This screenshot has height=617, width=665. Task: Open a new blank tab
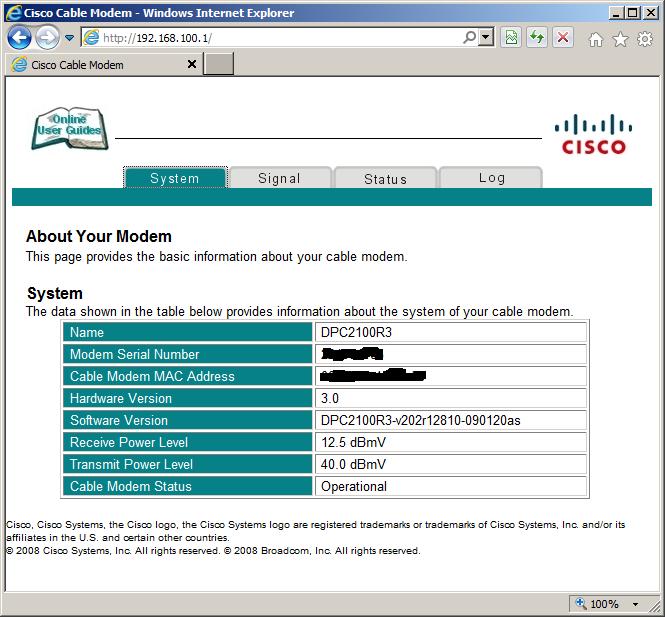point(218,64)
